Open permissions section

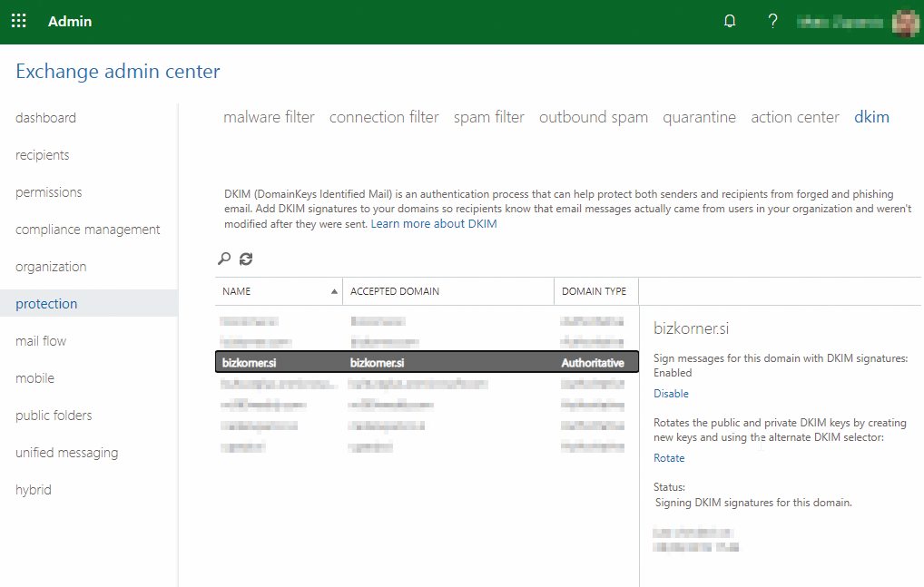click(x=49, y=192)
